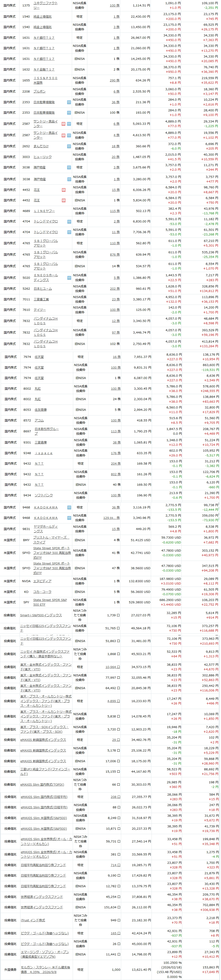The width and height of the screenshot is (221, 980).
Task: Open the ヒューリック stock link
Action: point(42,157)
